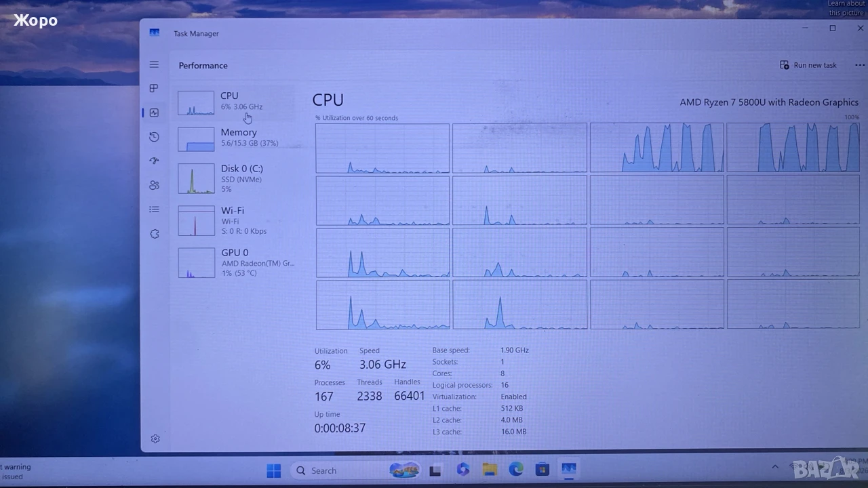Click the Wi-Fi throughput mini graph thumbnail
The image size is (868, 488).
pos(196,221)
